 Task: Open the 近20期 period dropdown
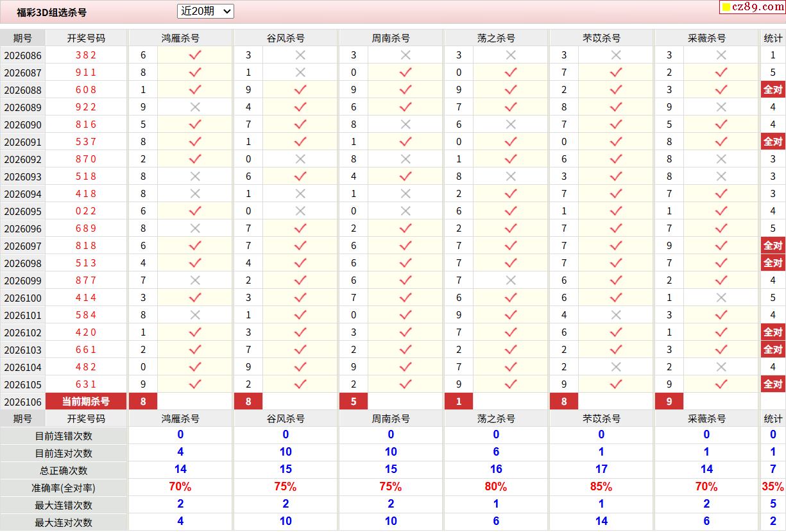(205, 11)
